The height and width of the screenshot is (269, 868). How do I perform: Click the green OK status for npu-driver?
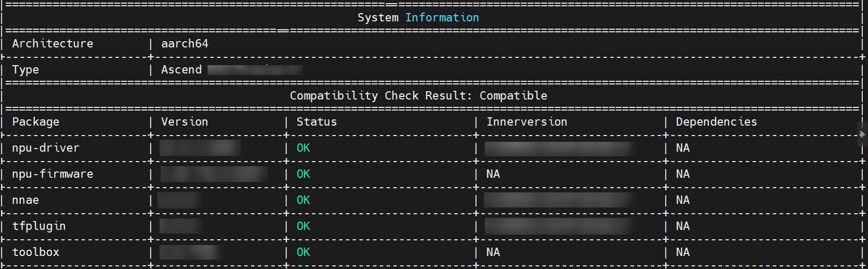point(304,148)
